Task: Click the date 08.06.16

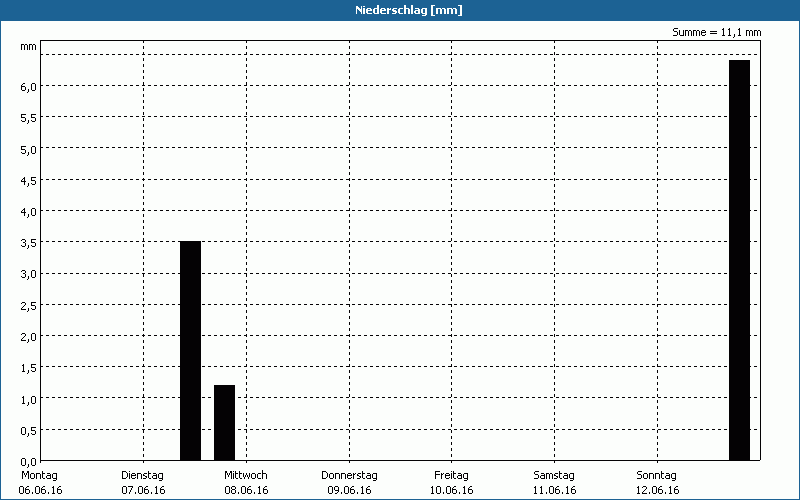Action: click(x=246, y=490)
